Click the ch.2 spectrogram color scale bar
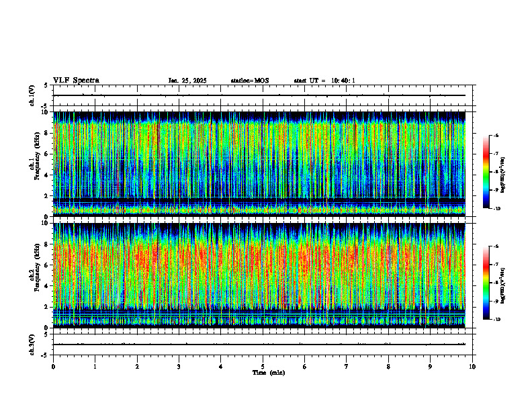 point(486,283)
